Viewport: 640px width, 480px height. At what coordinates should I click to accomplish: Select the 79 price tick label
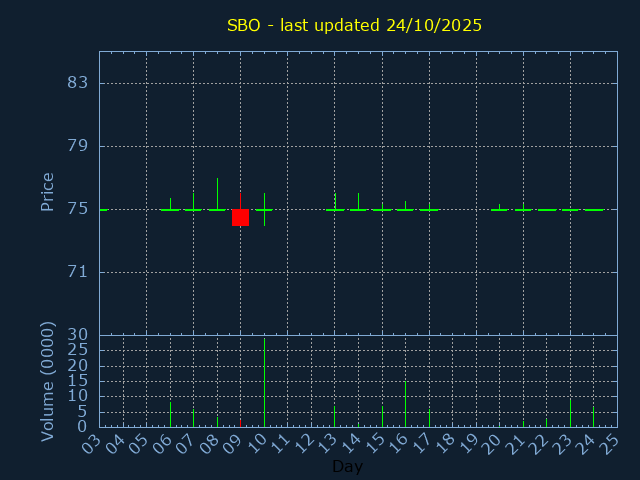(78, 146)
